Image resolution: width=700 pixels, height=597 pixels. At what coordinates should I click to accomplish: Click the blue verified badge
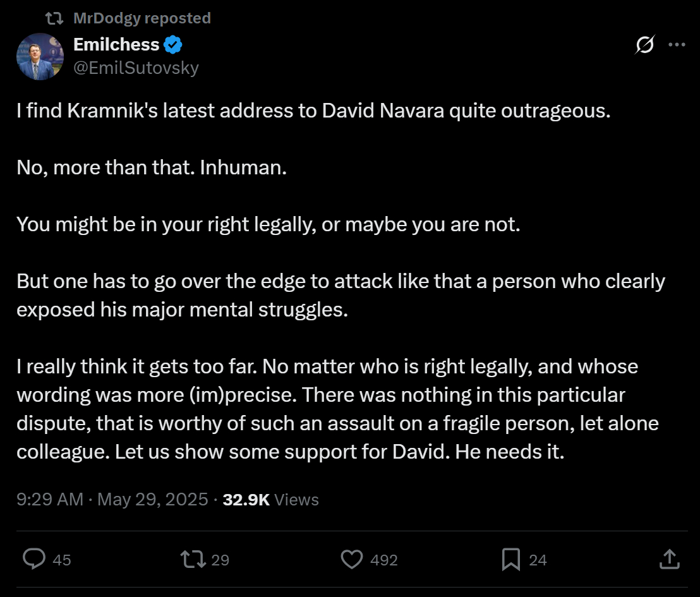pyautogui.click(x=174, y=45)
